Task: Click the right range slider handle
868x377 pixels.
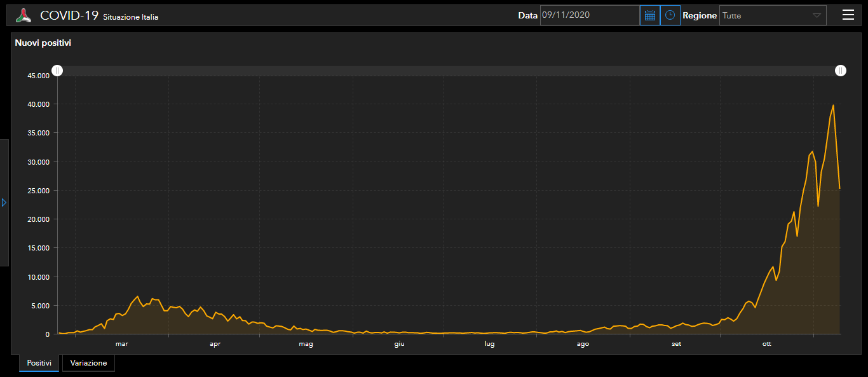Action: coord(841,71)
